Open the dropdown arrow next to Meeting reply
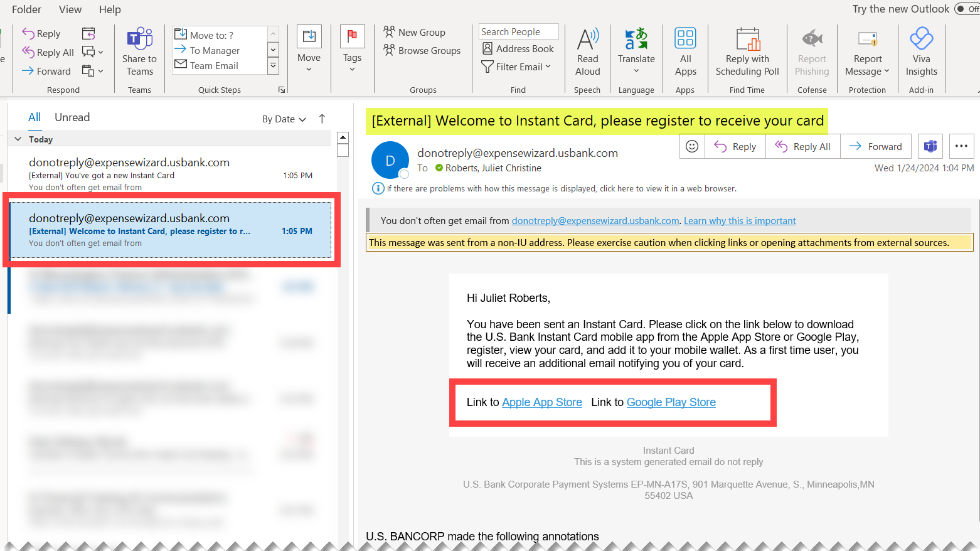The height and width of the screenshot is (551, 980). (x=101, y=52)
